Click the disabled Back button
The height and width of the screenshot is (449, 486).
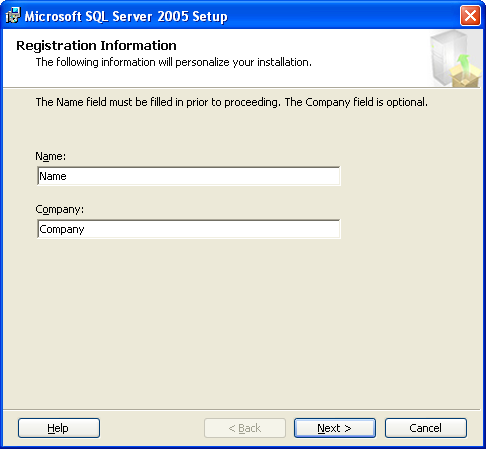click(245, 428)
